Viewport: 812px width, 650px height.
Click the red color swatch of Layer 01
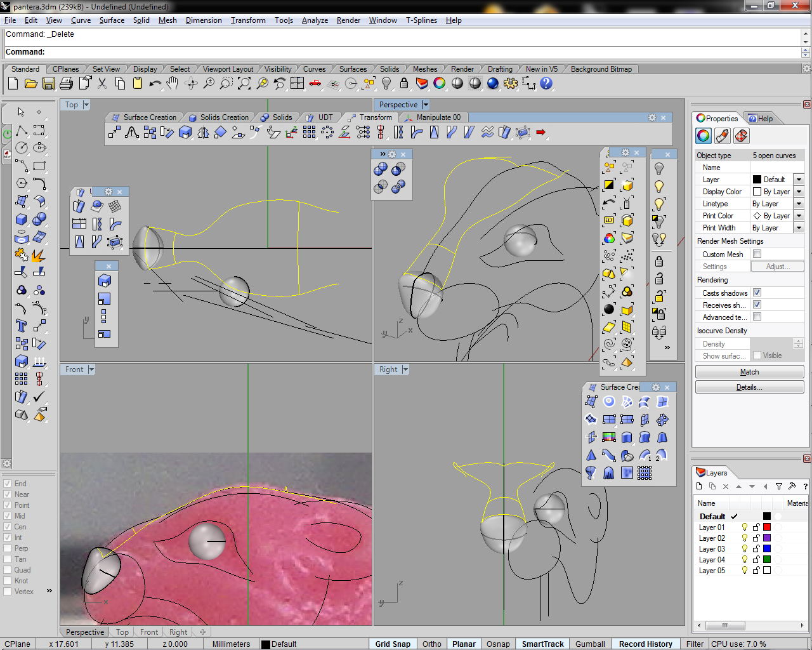click(x=766, y=527)
